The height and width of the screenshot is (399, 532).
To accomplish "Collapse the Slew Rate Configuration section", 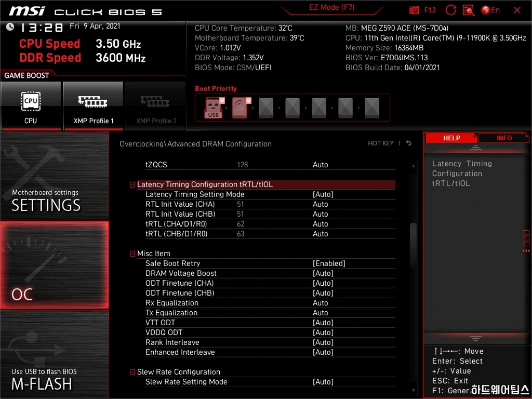I will [x=132, y=372].
